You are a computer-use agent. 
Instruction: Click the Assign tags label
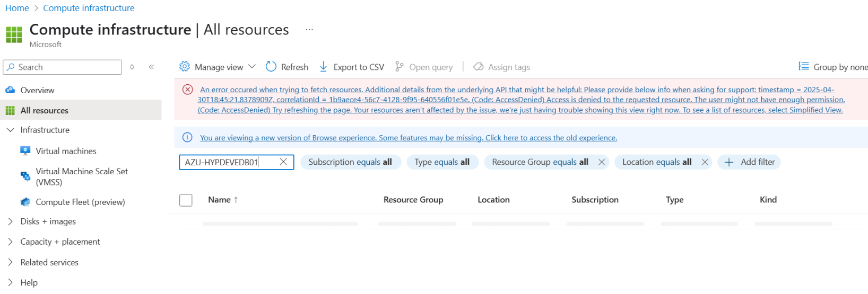509,67
